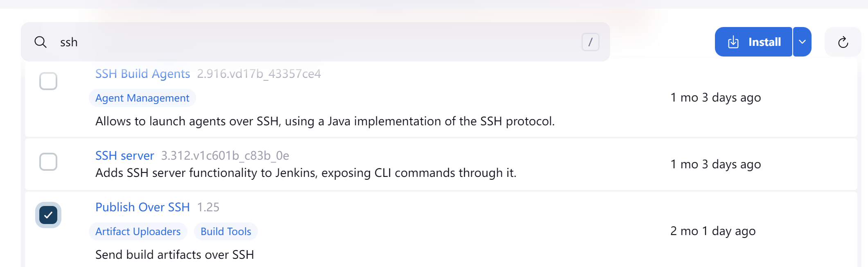
Task: Select the Agent Management category tag
Action: pyautogui.click(x=142, y=98)
